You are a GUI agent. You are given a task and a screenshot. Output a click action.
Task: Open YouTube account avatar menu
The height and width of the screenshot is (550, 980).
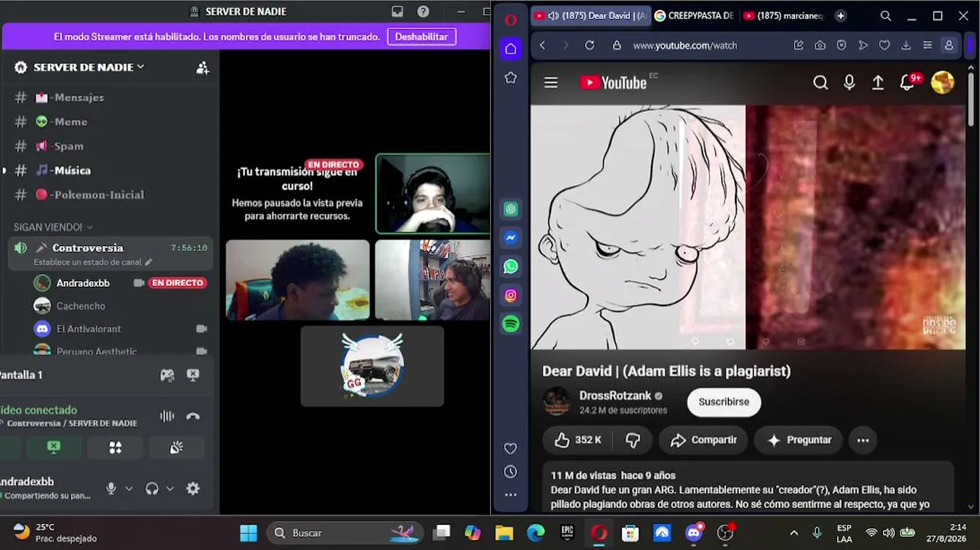[943, 82]
